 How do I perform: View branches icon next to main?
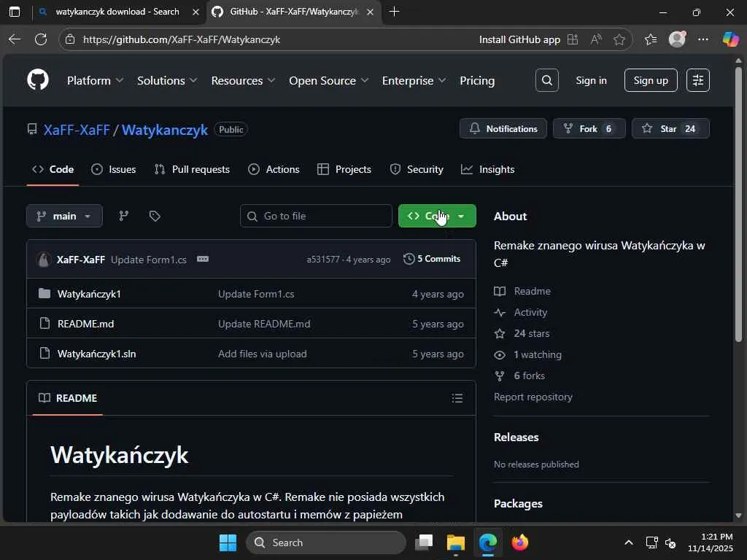pos(124,216)
